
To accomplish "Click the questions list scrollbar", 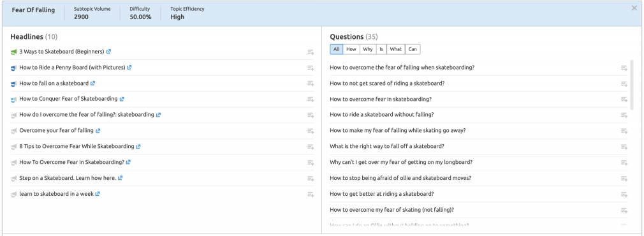I will (x=632, y=85).
